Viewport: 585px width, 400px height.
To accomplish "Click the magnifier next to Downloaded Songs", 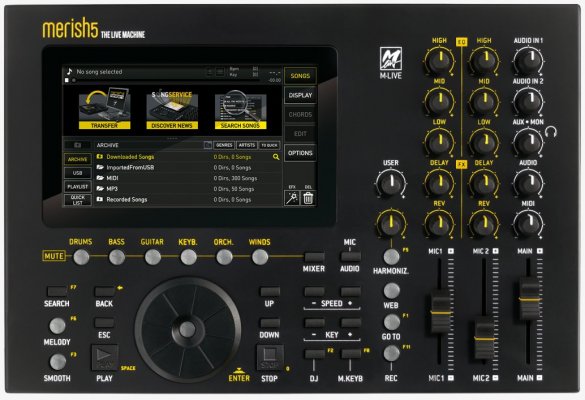I will coord(276,157).
